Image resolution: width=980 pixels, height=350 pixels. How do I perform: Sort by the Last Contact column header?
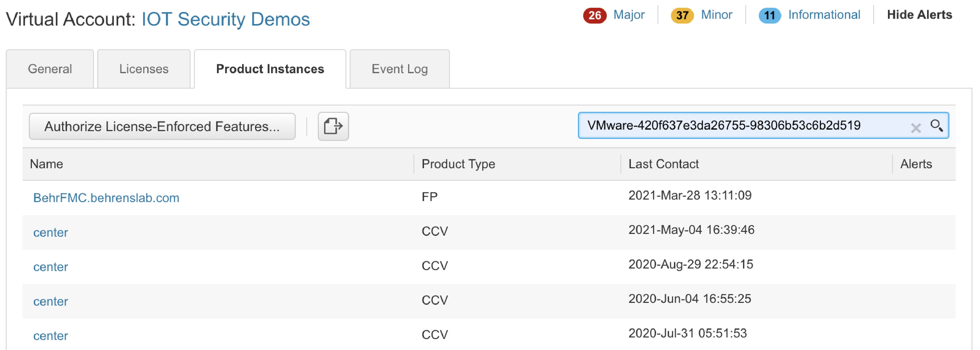click(x=663, y=164)
